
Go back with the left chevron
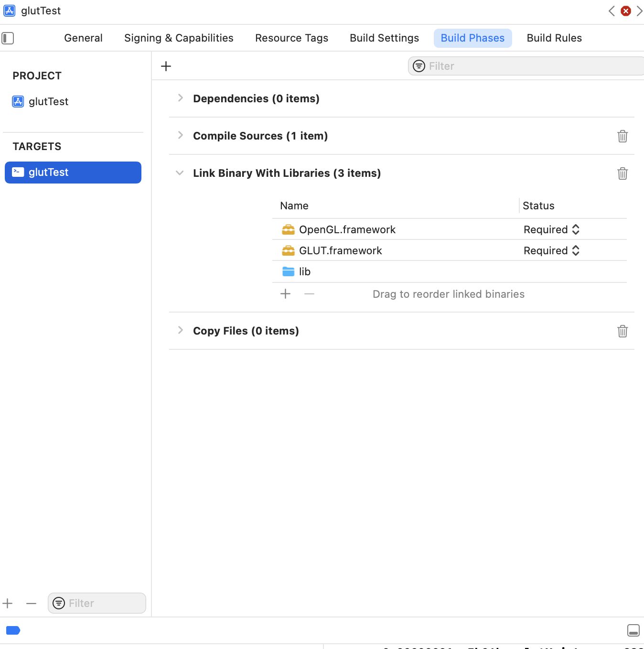click(612, 11)
